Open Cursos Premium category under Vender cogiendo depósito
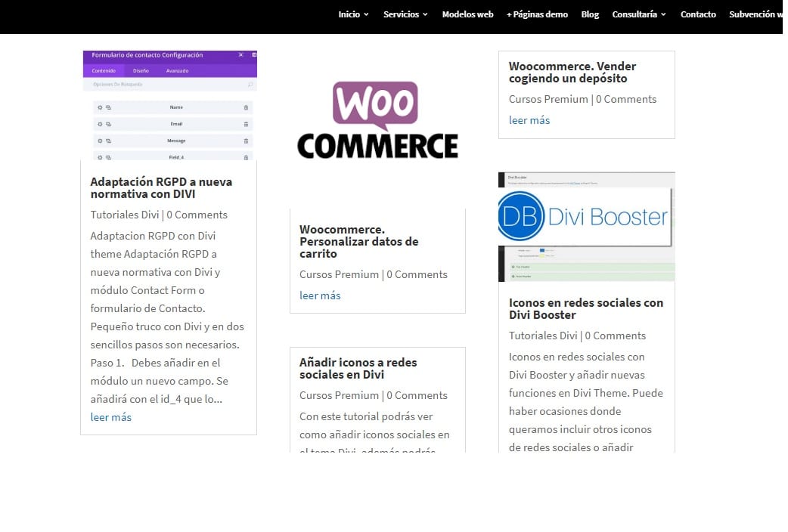 [x=548, y=99]
